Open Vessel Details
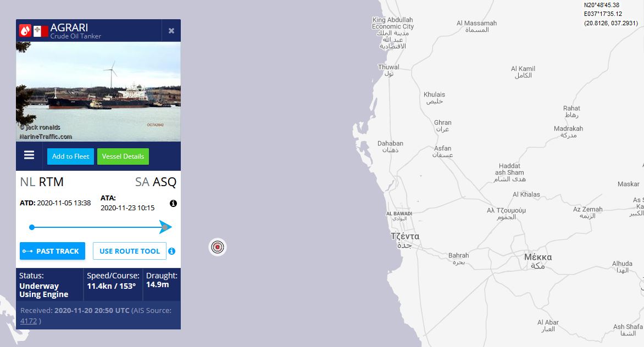The width and height of the screenshot is (644, 347). [x=123, y=156]
